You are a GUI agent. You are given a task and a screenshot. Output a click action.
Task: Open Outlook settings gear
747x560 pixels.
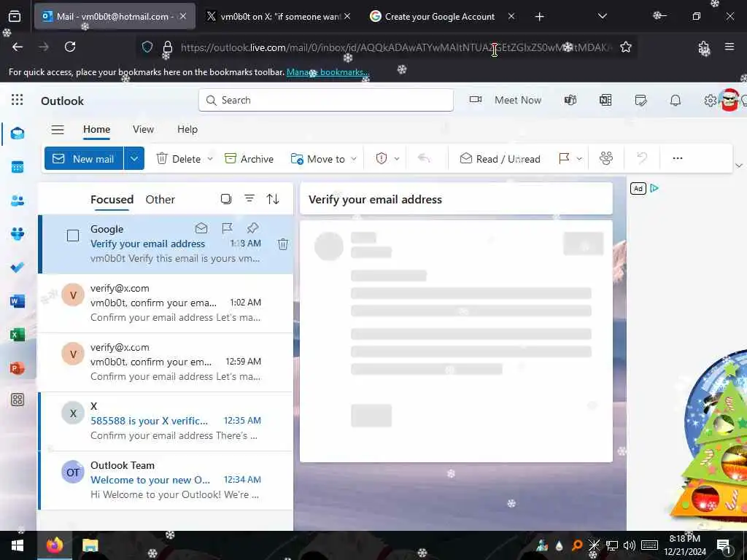coord(710,101)
